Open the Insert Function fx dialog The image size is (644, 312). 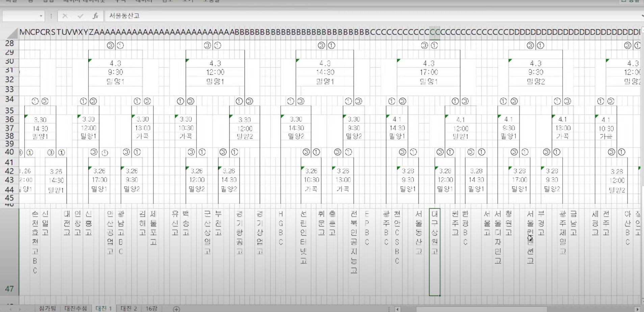(x=96, y=16)
